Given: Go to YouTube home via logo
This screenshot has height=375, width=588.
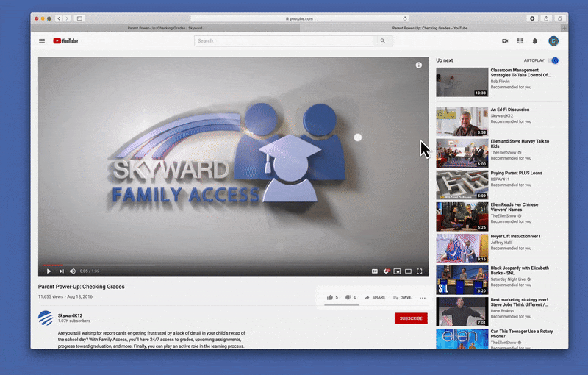Looking at the screenshot, I should click(65, 41).
